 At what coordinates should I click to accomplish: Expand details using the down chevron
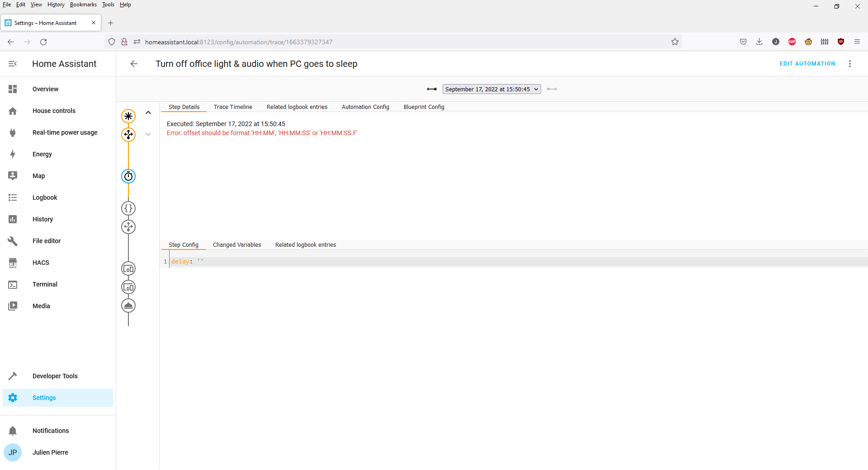(x=148, y=134)
